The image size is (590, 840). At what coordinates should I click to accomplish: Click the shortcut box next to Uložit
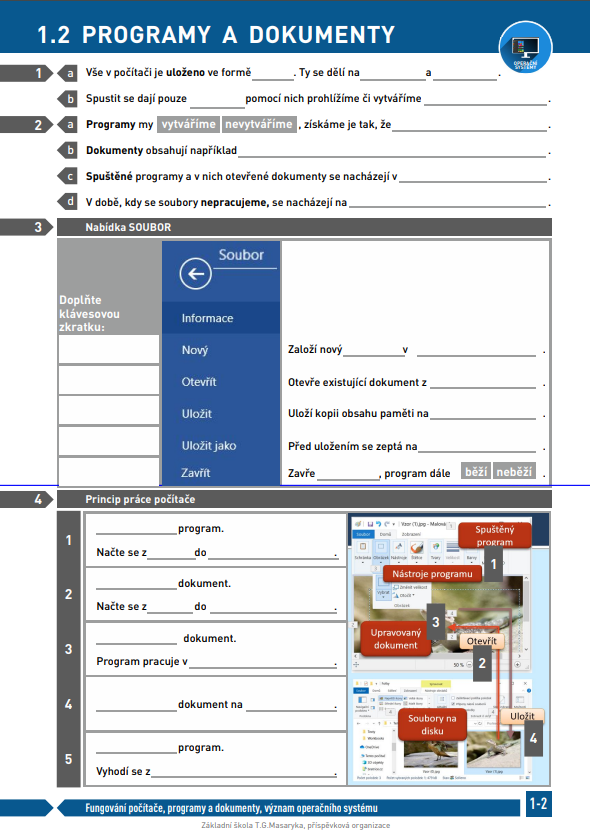tap(109, 411)
